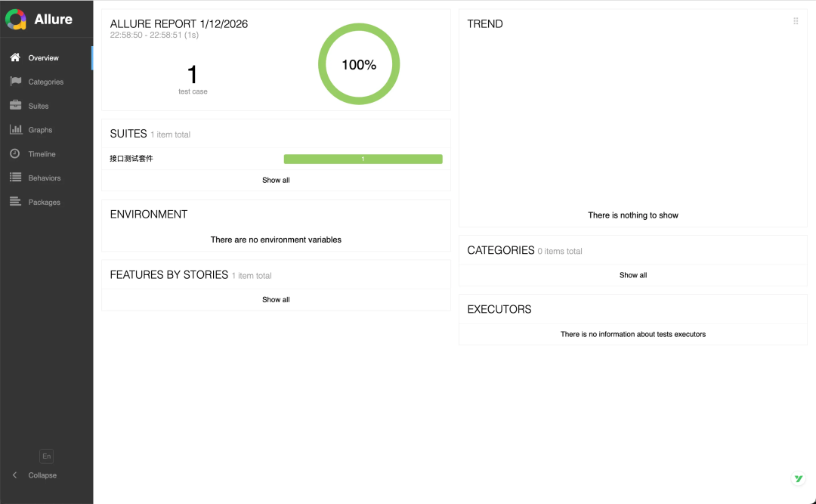The height and width of the screenshot is (504, 816).
Task: Show all suites in Suites widget
Action: coord(276,180)
